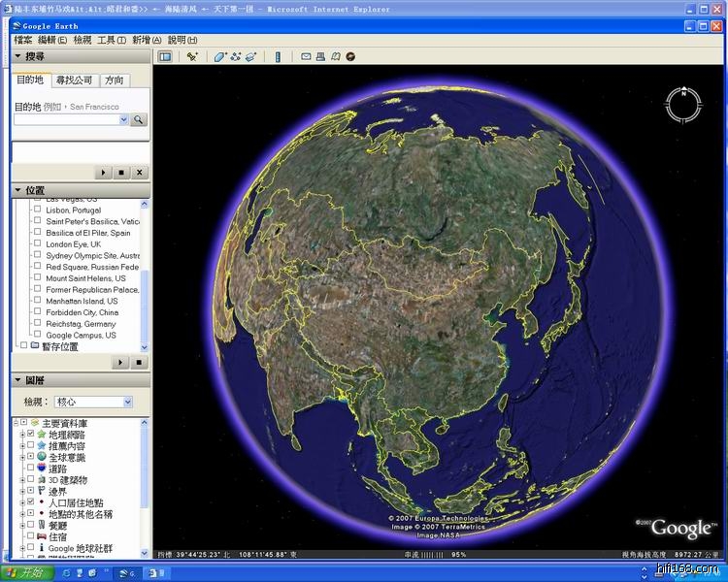This screenshot has height=582, width=728.
Task: Collapse the 搜尋 panel header
Action: pos(17,56)
